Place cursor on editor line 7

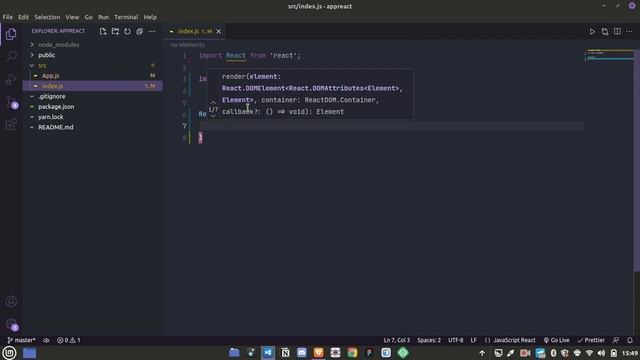coord(391,126)
